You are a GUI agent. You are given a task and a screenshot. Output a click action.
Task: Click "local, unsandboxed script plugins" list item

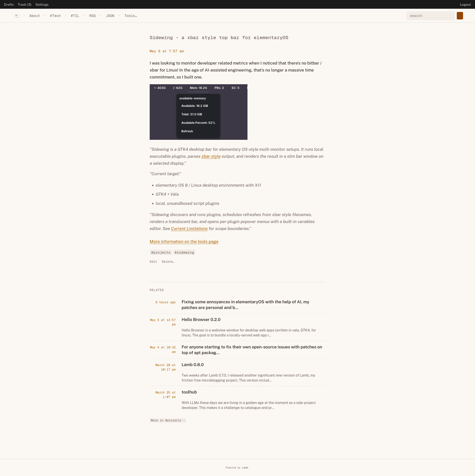(x=187, y=203)
